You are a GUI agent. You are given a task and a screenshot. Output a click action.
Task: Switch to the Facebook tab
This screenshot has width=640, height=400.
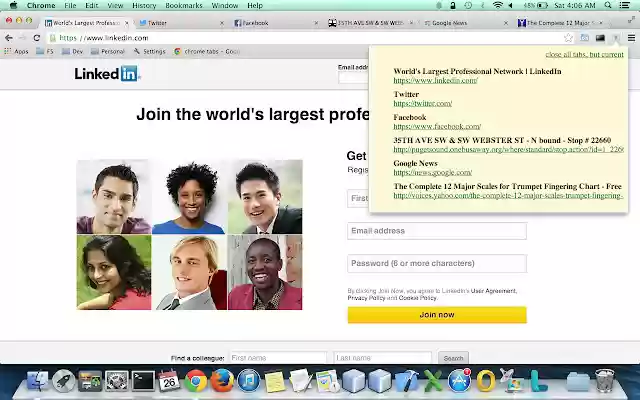pyautogui.click(x=275, y=23)
